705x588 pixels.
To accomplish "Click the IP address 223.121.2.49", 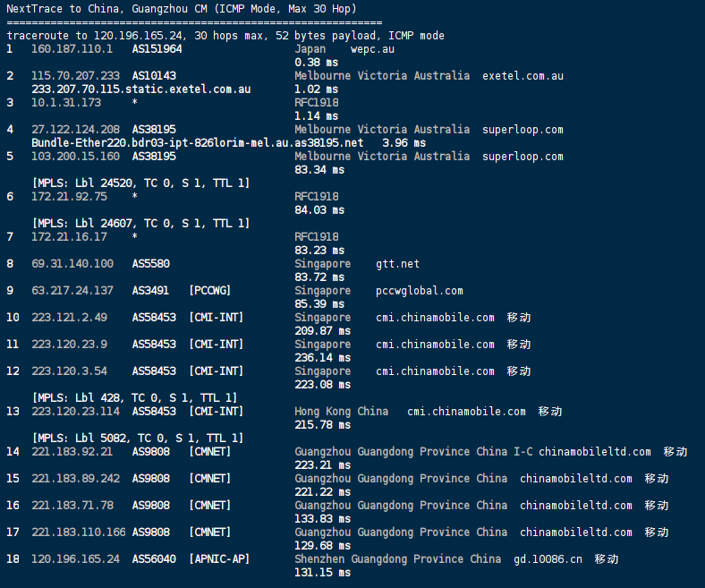I will 69,318.
